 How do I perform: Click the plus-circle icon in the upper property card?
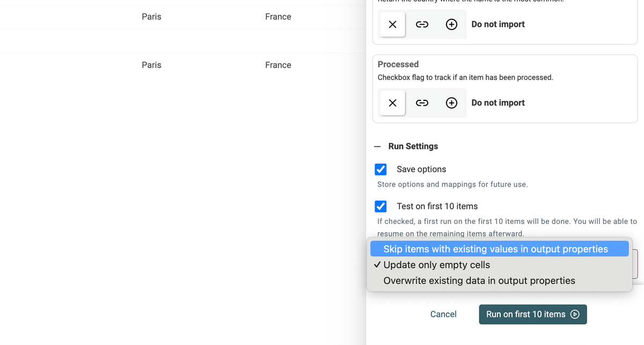tap(452, 25)
